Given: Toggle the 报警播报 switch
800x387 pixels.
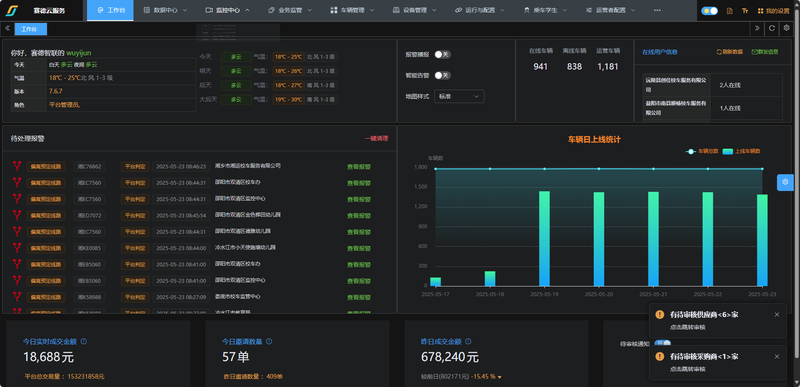Looking at the screenshot, I should pos(442,54).
